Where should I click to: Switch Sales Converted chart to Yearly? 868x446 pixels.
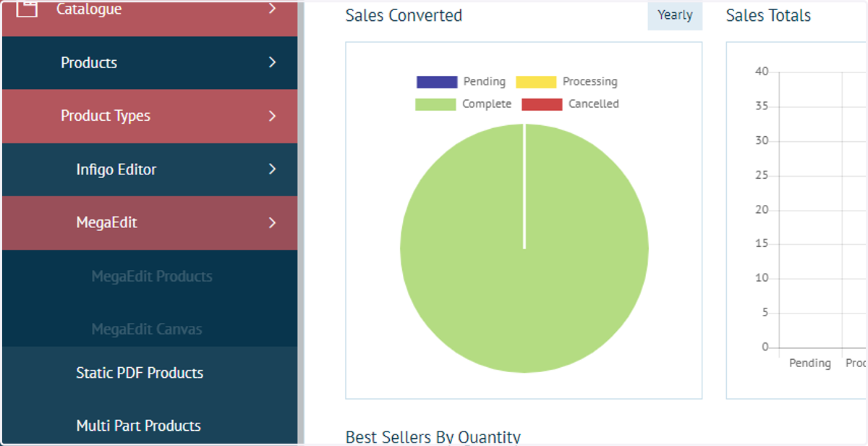tap(675, 15)
